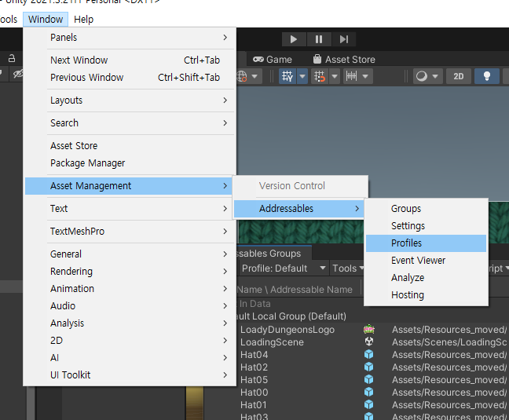Screen dimensions: 509x420
Task: Expand the 2D submenu
Action: [x=130, y=341]
